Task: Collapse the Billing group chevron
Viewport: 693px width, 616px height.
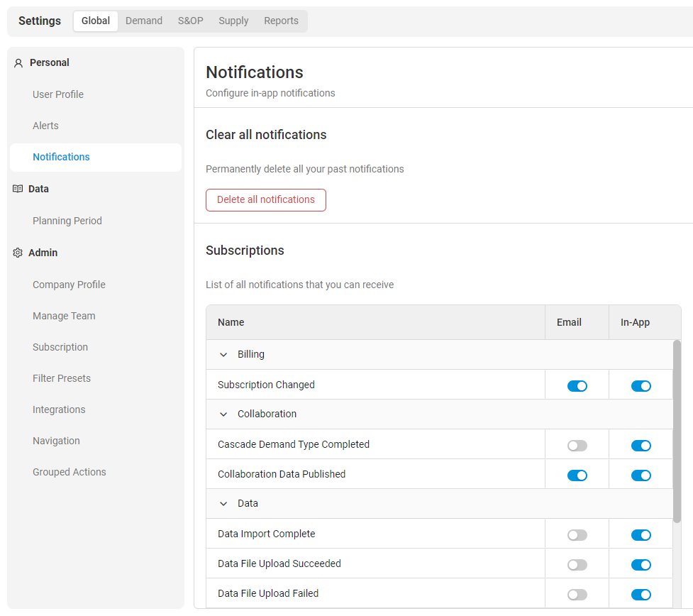Action: click(223, 355)
